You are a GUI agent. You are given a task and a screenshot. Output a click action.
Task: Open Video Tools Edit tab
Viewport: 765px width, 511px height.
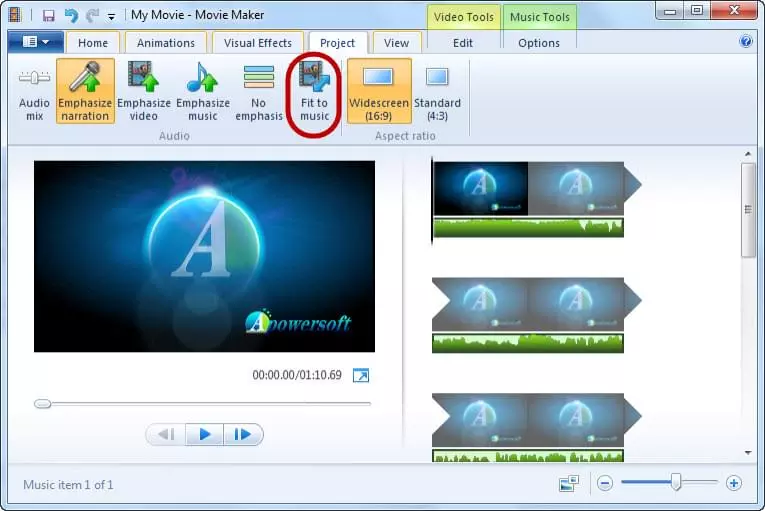(x=463, y=43)
